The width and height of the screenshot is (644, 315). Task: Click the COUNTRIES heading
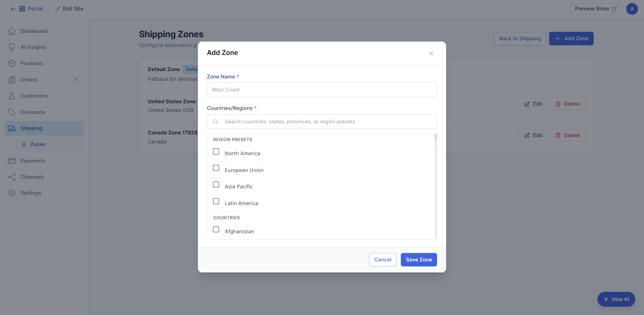pos(226,217)
